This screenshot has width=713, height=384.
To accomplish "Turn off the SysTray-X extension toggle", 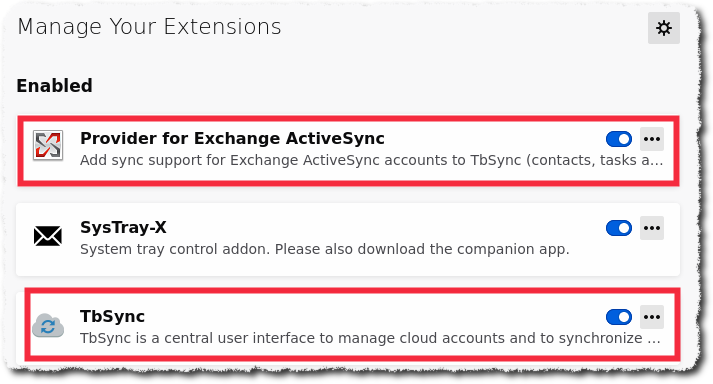I will click(x=618, y=228).
